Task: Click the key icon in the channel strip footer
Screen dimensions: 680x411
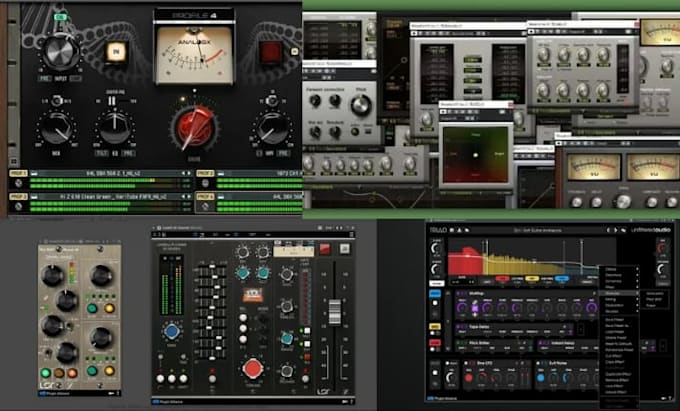Action: 345,402
